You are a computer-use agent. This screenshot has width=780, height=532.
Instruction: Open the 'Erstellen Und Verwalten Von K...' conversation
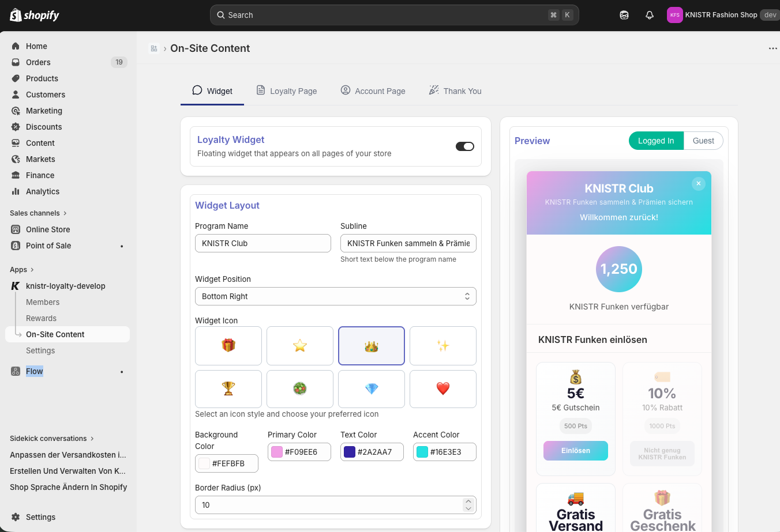tap(68, 471)
